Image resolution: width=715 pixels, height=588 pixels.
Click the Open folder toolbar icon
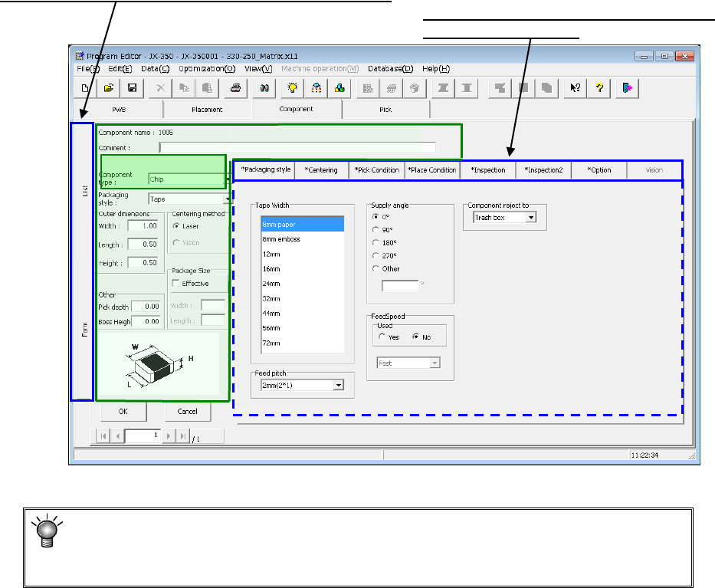[108, 88]
